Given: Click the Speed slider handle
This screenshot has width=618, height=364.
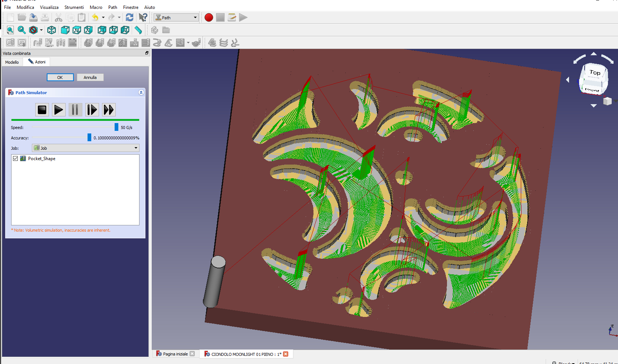Looking at the screenshot, I should pyautogui.click(x=116, y=127).
